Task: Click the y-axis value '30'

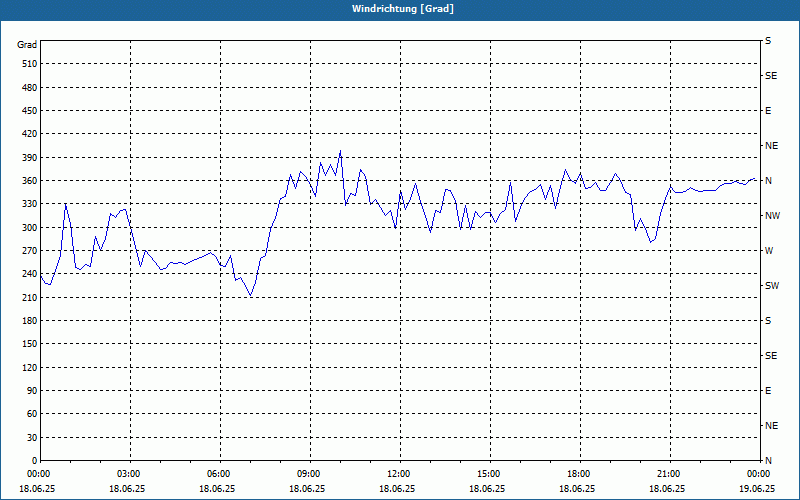Action: 32,437
